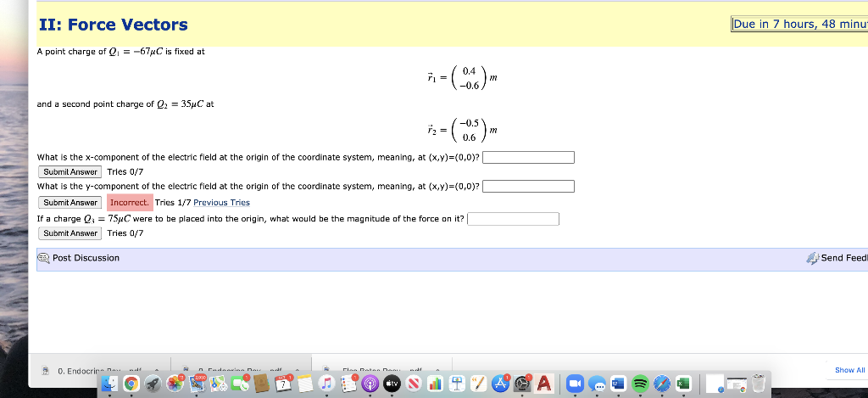Launch Launchpad rocket icon in dock

pyautogui.click(x=153, y=384)
